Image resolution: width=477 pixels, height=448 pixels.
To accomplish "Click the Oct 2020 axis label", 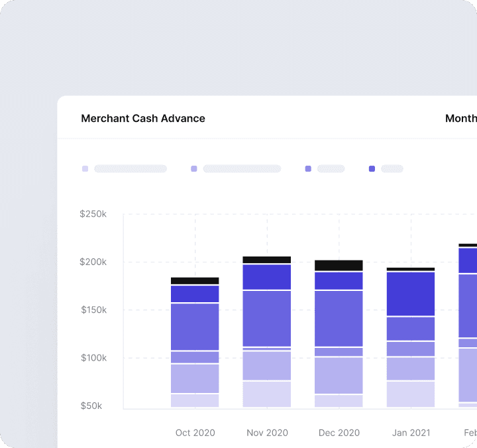I will tap(195, 433).
